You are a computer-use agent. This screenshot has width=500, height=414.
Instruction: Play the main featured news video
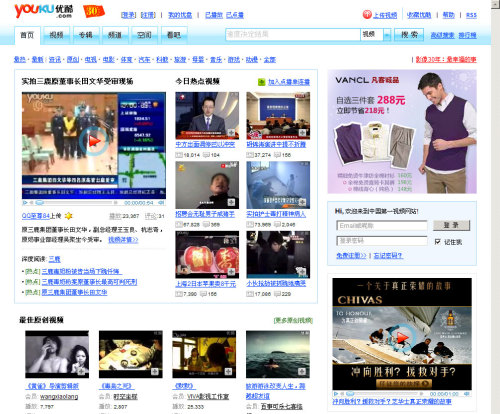94,141
